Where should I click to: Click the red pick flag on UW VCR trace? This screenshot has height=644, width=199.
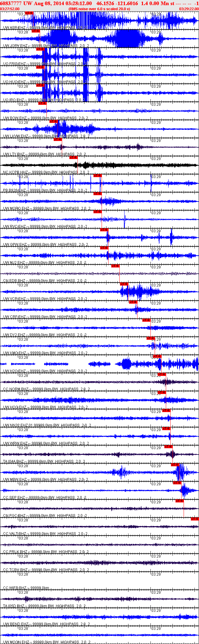click(124, 284)
